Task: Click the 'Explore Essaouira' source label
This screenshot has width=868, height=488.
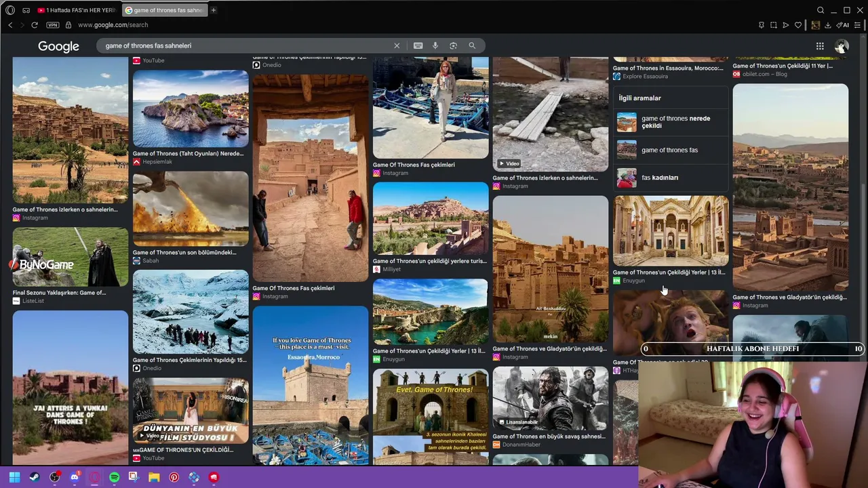Action: (645, 77)
